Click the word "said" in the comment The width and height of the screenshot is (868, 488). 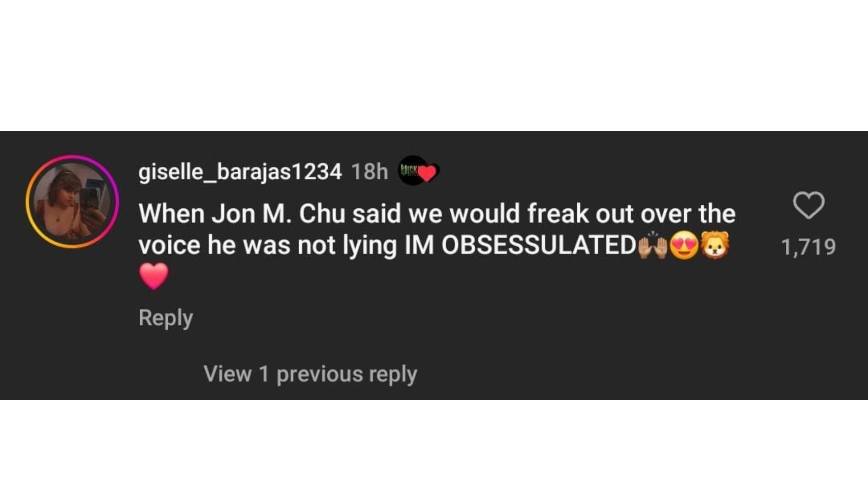tap(377, 214)
